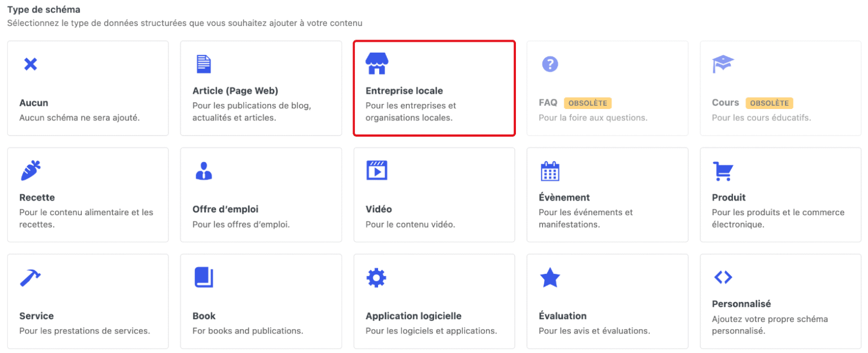Select the Personnalisé schema title

pos(741,304)
